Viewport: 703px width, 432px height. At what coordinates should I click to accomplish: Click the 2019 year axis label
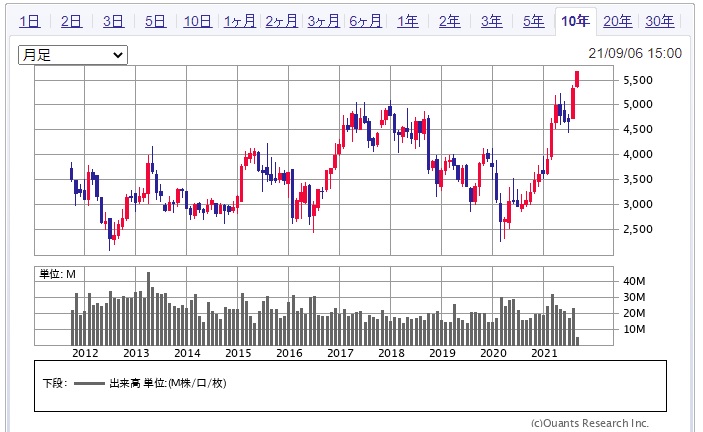pyautogui.click(x=442, y=353)
